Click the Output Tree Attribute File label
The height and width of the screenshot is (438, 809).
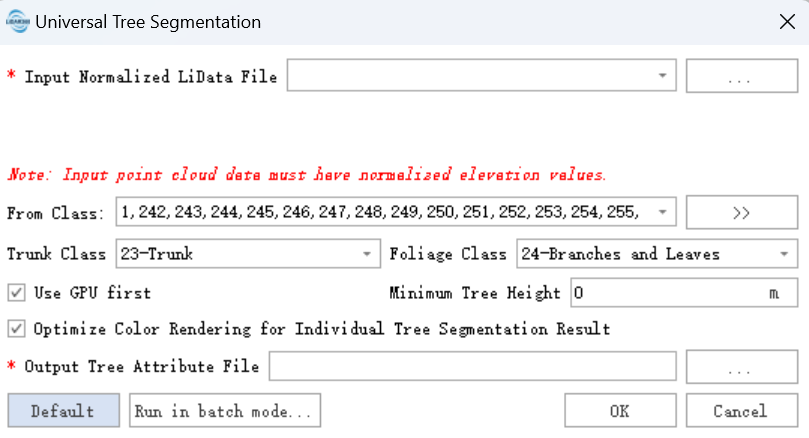pyautogui.click(x=142, y=366)
